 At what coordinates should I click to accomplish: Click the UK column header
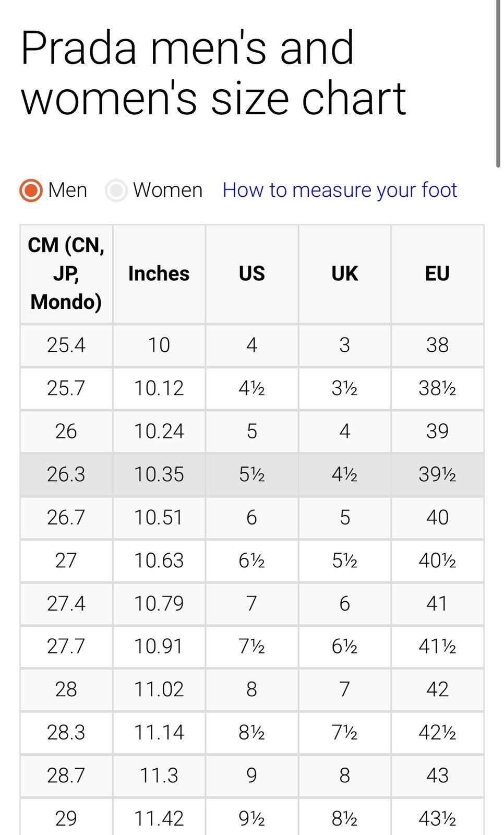point(345,274)
